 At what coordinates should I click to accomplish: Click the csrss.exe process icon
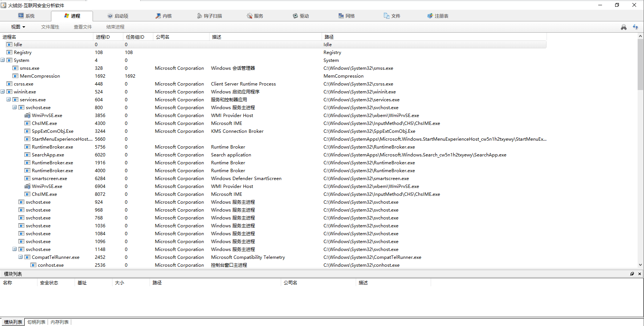click(9, 84)
